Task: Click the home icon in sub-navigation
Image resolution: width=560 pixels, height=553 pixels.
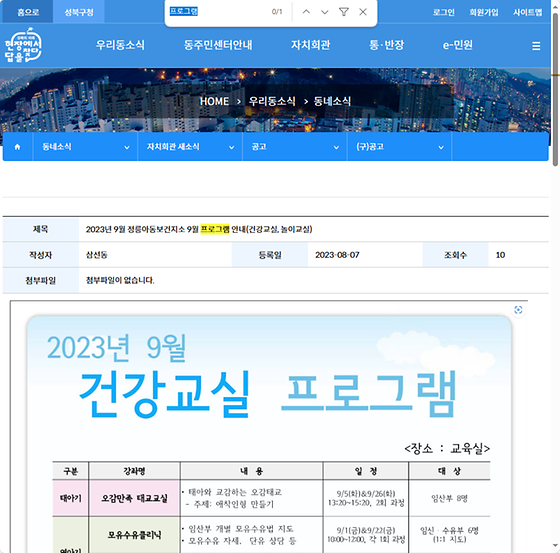Action: [x=17, y=147]
